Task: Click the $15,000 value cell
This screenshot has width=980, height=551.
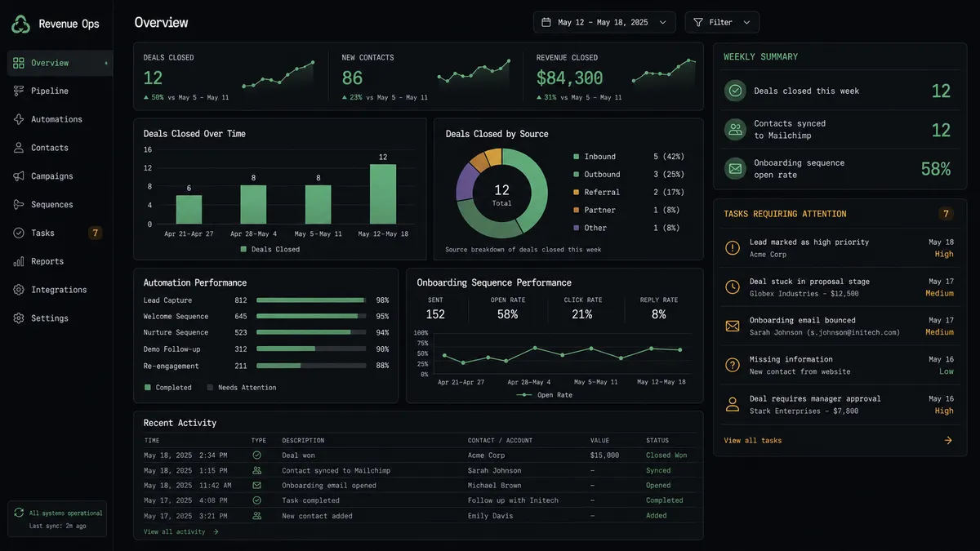Action: point(604,455)
